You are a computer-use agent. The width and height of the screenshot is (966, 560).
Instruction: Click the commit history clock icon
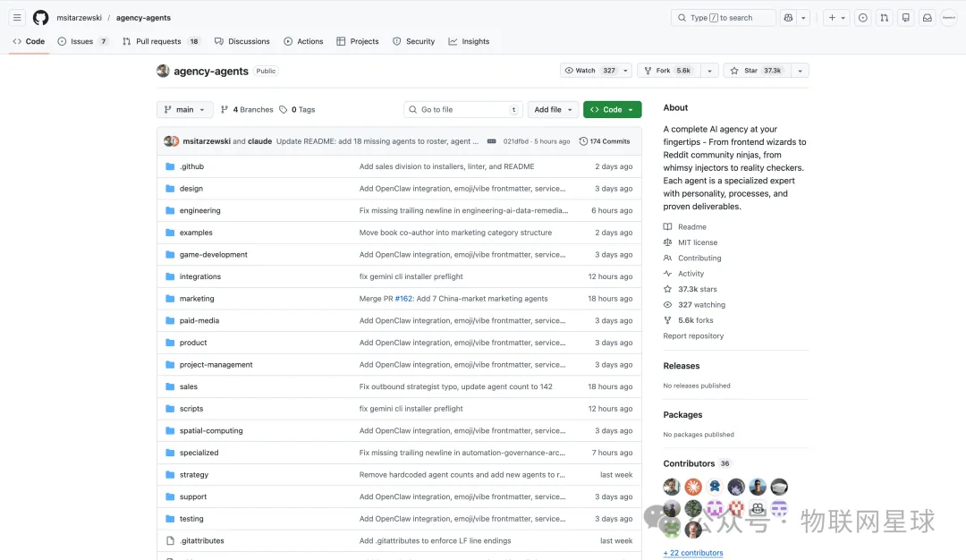(x=583, y=141)
